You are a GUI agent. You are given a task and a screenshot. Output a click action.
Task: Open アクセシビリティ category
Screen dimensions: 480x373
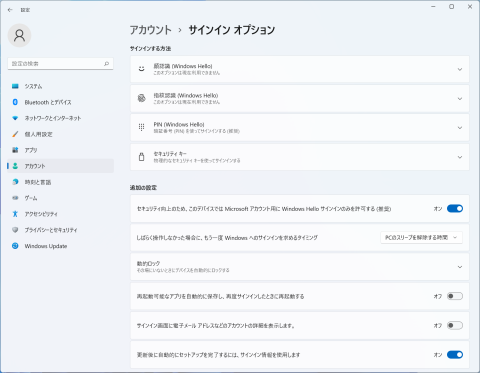point(41,214)
